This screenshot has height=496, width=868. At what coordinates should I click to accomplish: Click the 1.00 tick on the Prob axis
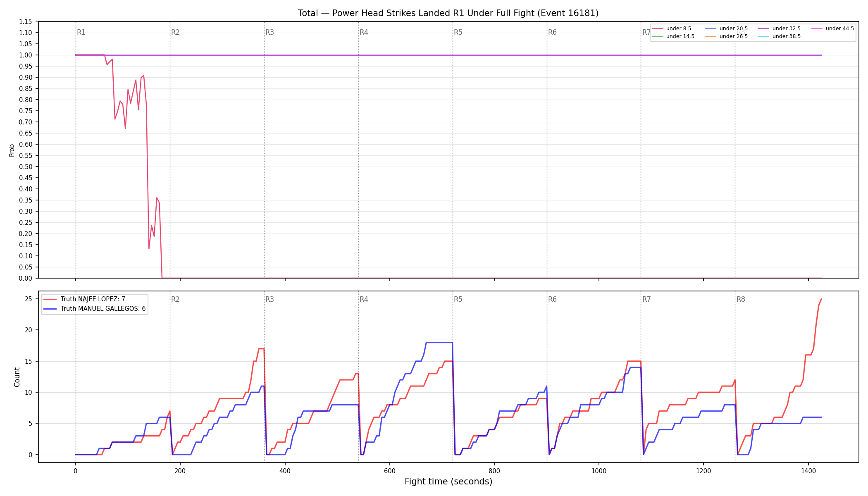tap(25, 55)
